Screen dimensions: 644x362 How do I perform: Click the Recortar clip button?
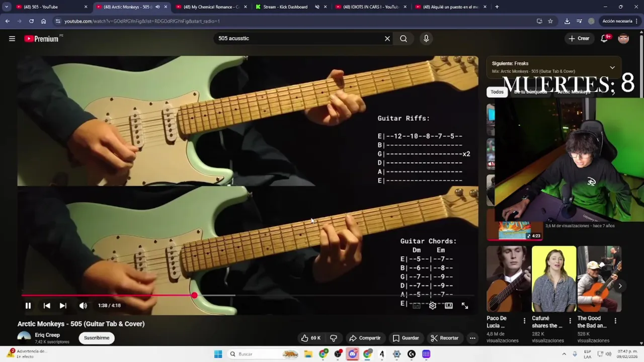pos(444,338)
